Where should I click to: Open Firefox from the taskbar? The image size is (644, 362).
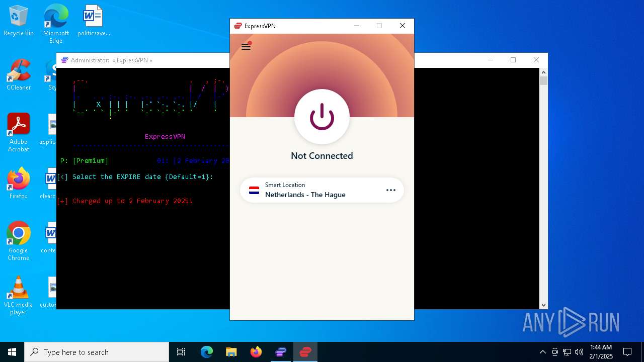coord(256,352)
